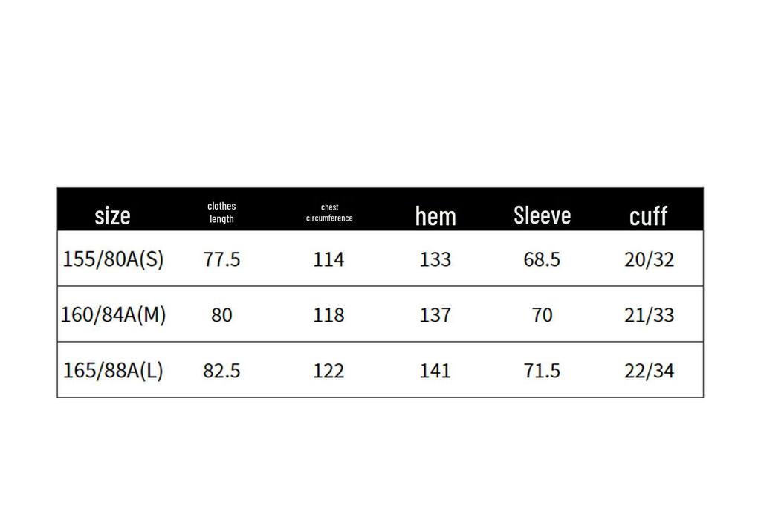Click the 20/32 cuff value cell

coord(649,259)
